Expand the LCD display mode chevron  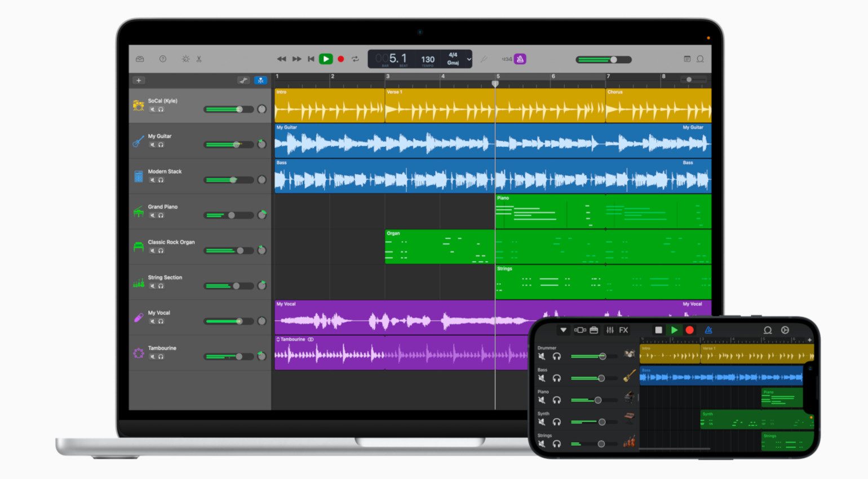coord(468,59)
